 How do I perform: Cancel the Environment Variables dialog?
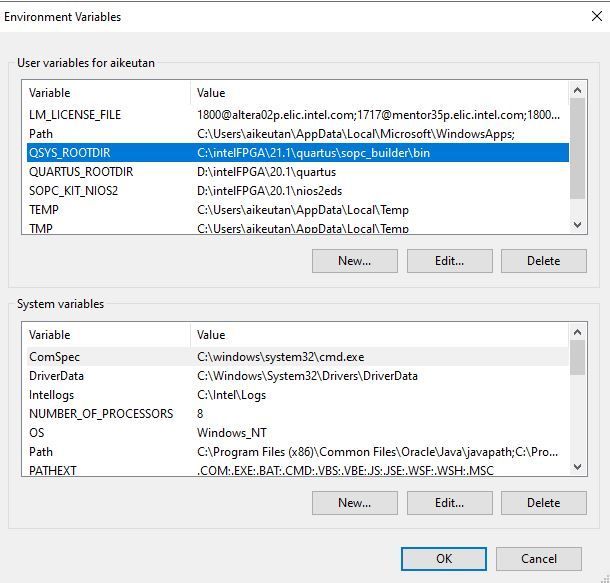[538, 559]
